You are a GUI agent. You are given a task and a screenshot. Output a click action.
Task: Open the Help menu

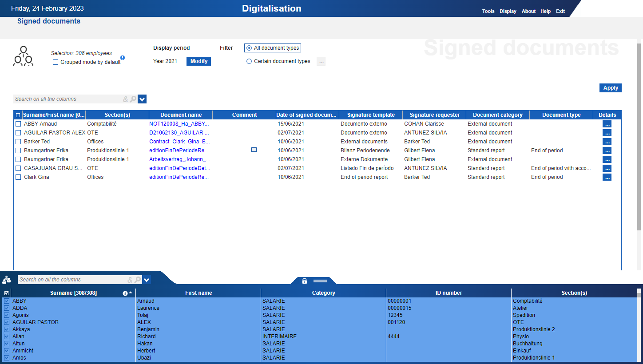pyautogui.click(x=546, y=11)
